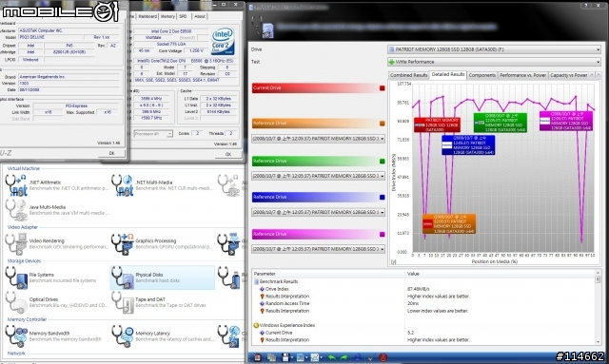Click the Parameter column header
Screen dimensions: 609x364
click(328, 274)
